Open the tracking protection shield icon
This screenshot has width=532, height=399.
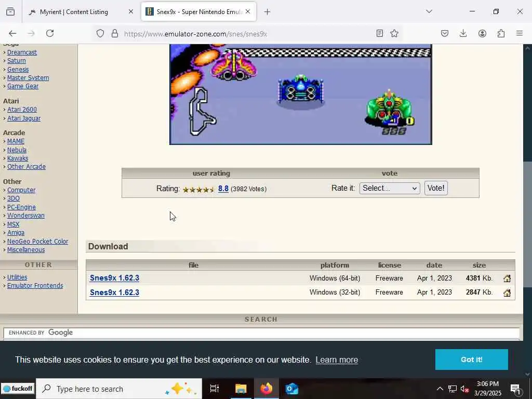(100, 33)
